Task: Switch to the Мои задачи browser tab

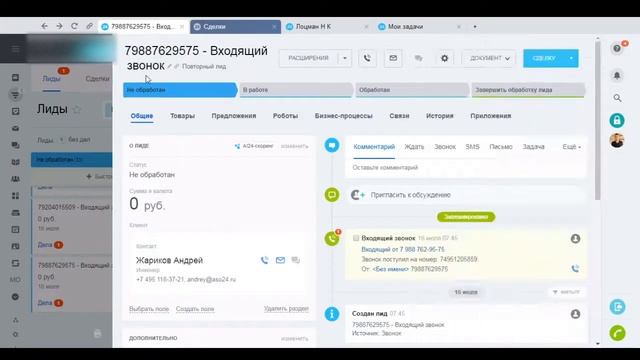Action: tap(420, 27)
